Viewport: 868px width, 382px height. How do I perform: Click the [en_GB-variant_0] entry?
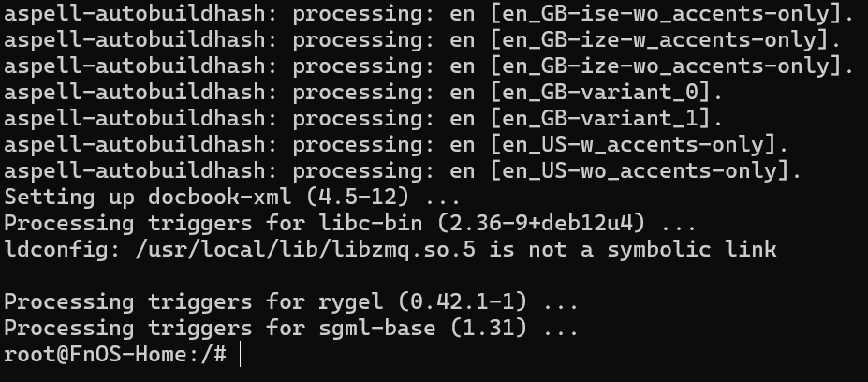point(605,93)
